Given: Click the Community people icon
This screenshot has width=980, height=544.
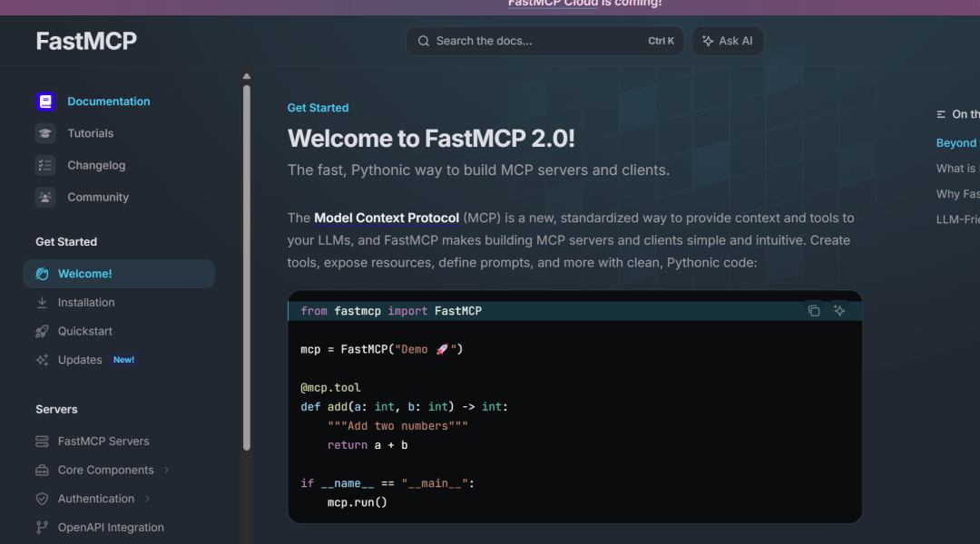Looking at the screenshot, I should click(x=45, y=197).
